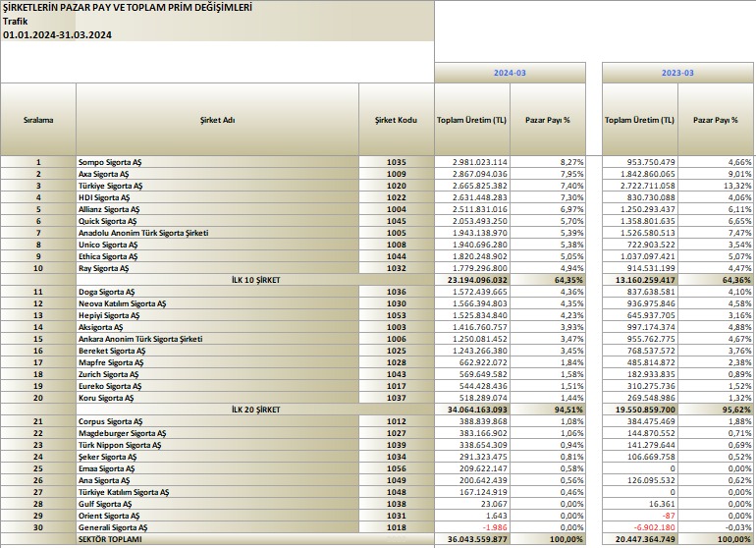756x548 pixels.
Task: Select Aksigorta AŞ cell
Action: (217, 327)
